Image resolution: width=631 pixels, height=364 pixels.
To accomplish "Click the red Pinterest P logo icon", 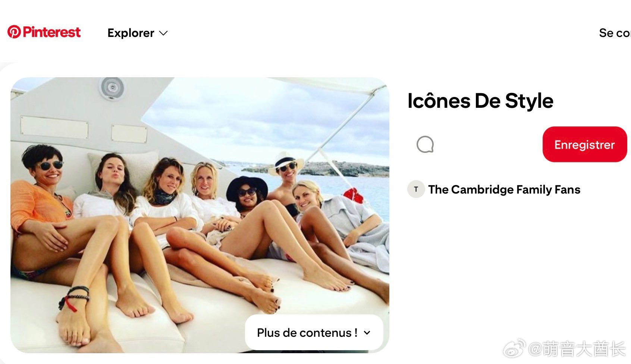I will pyautogui.click(x=14, y=32).
